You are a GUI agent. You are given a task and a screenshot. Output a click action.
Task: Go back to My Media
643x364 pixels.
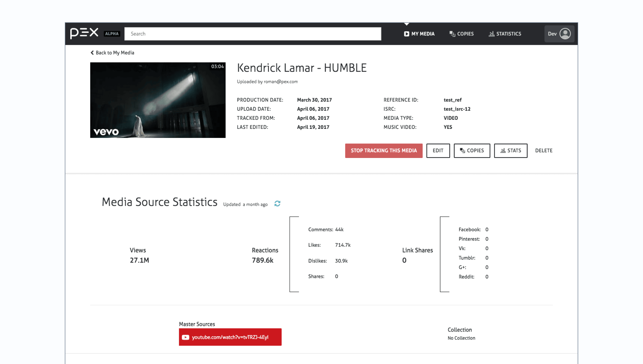pyautogui.click(x=112, y=53)
